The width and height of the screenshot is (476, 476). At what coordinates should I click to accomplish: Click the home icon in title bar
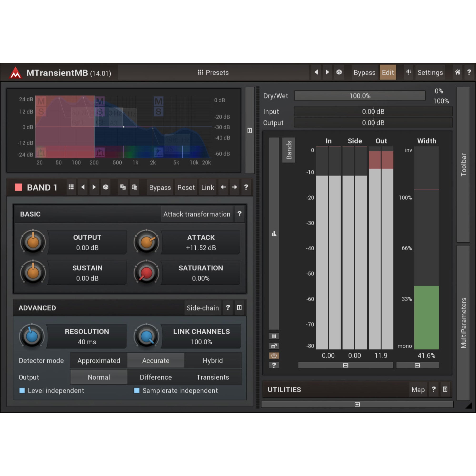457,72
